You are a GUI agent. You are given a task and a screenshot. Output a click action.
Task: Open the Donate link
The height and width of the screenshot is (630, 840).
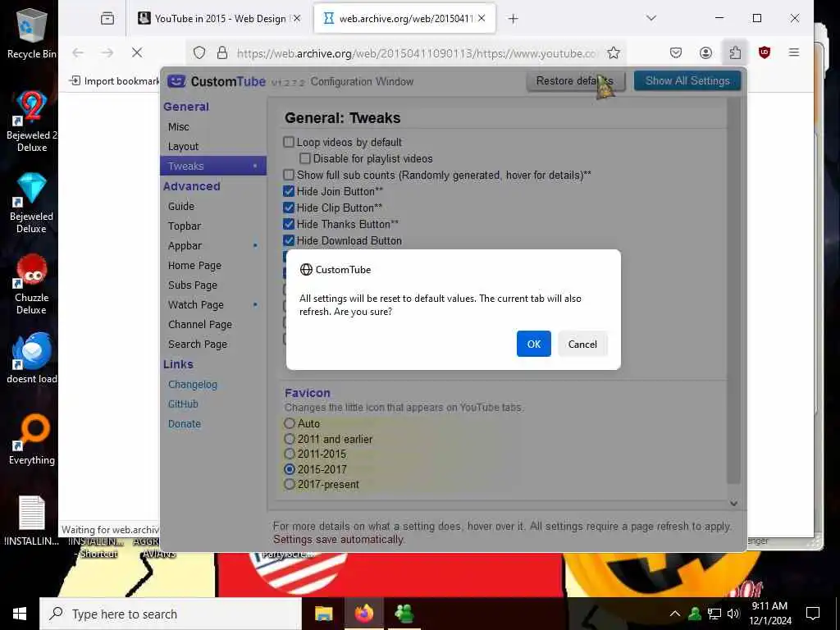coord(185,424)
